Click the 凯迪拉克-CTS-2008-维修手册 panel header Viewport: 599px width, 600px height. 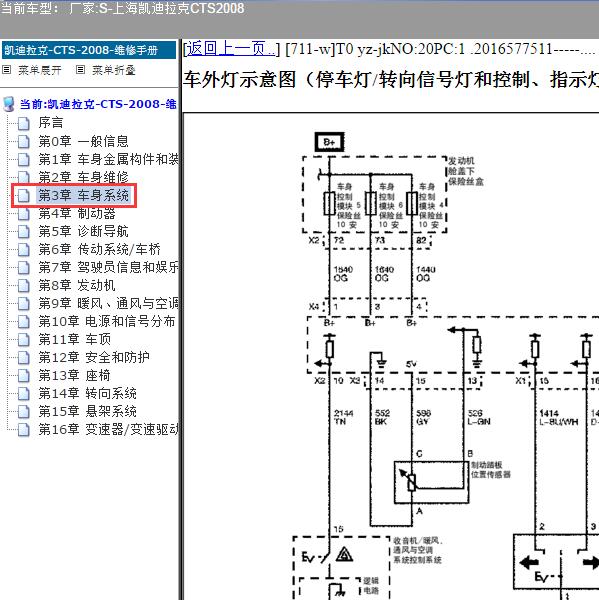pyautogui.click(x=89, y=51)
